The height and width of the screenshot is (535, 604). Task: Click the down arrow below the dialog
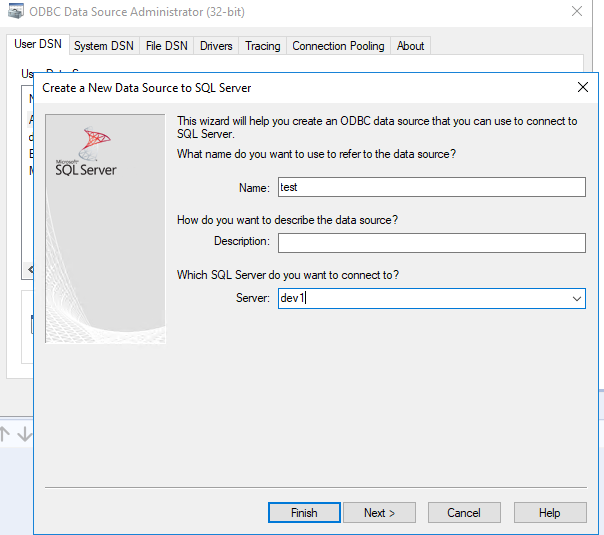point(25,434)
